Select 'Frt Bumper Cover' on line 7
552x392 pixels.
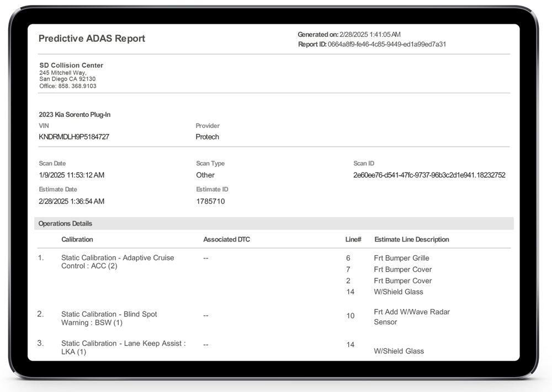(x=403, y=269)
